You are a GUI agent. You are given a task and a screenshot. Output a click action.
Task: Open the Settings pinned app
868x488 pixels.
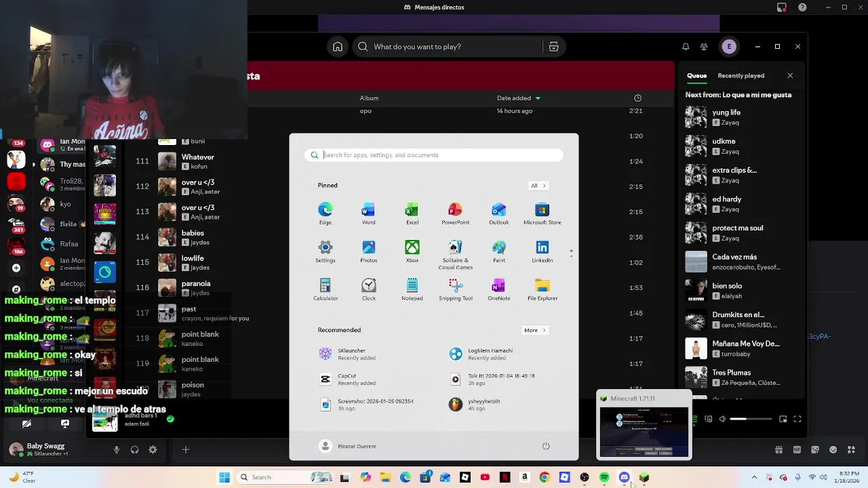click(325, 251)
